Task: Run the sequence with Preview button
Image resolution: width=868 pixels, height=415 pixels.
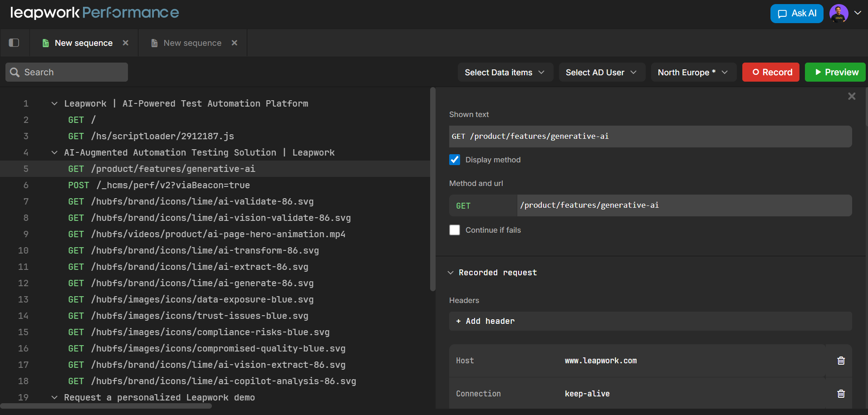Action: [835, 73]
